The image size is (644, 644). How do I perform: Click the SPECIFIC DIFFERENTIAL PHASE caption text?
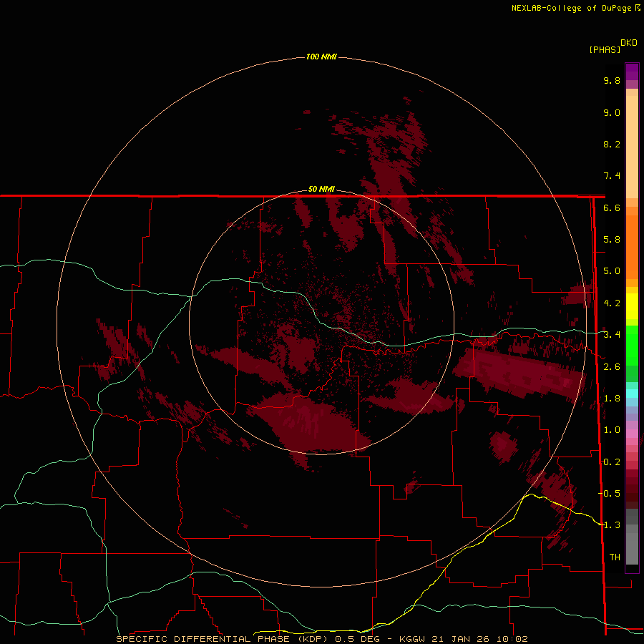(205, 639)
